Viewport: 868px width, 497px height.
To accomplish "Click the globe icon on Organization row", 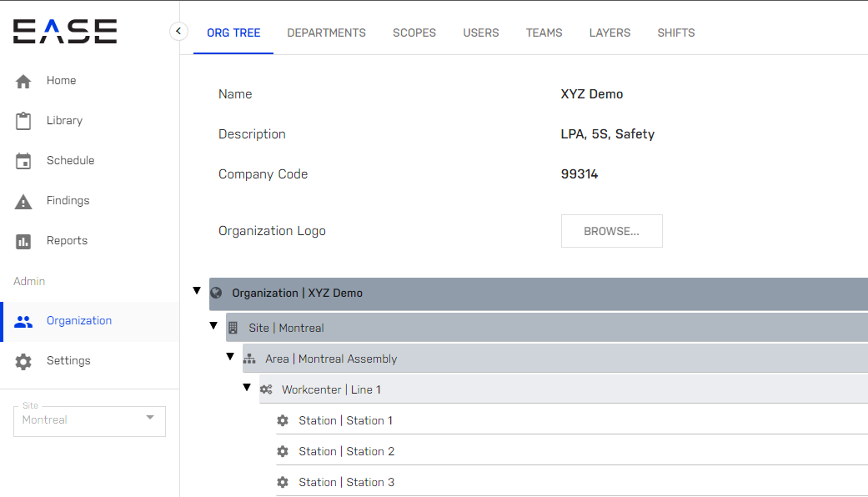I will coord(217,293).
